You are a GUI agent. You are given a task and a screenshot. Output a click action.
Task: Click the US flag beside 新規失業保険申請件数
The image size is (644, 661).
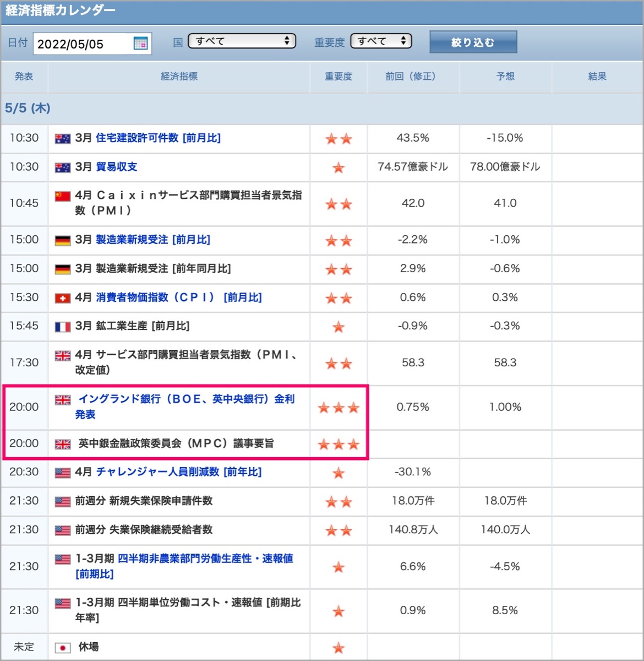tap(63, 501)
